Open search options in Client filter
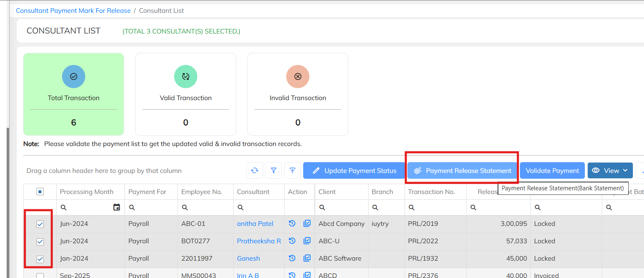The height and width of the screenshot is (278, 644). click(322, 207)
